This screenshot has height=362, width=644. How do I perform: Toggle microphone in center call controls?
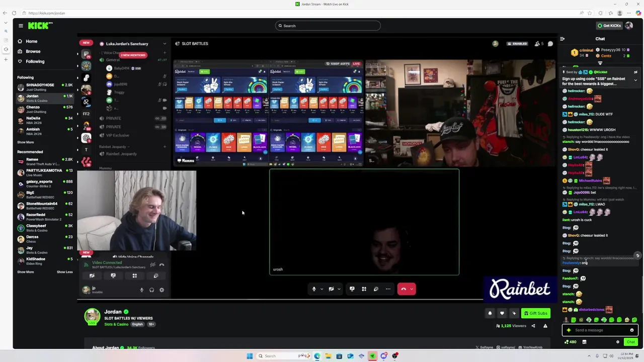point(314,289)
